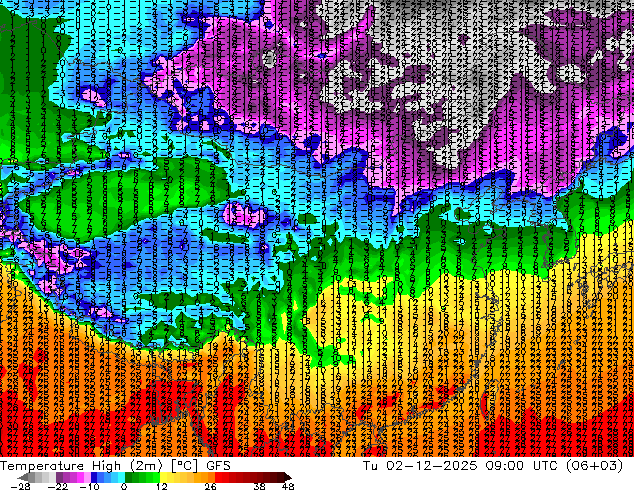Click the "-10" legend value
The width and height of the screenshot is (634, 490).
[89, 486]
